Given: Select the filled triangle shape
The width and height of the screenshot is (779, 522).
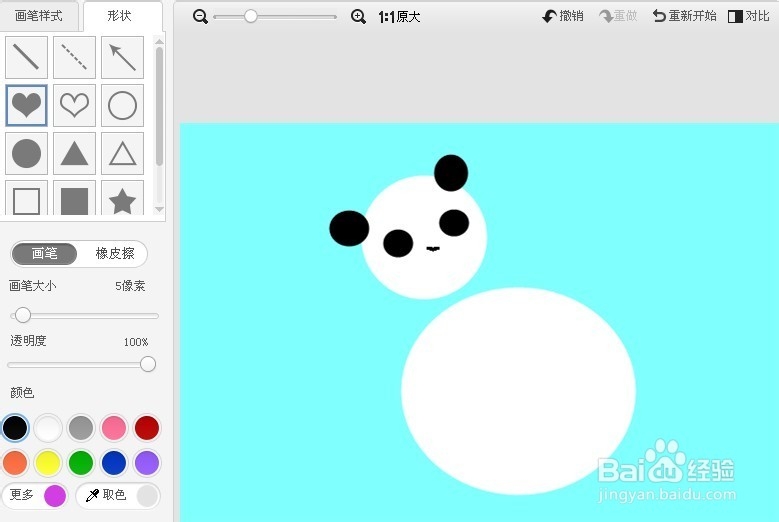Looking at the screenshot, I should pos(74,153).
